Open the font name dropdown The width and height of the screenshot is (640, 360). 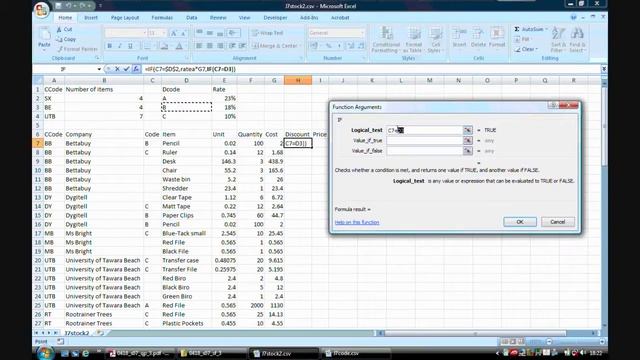(x=144, y=33)
